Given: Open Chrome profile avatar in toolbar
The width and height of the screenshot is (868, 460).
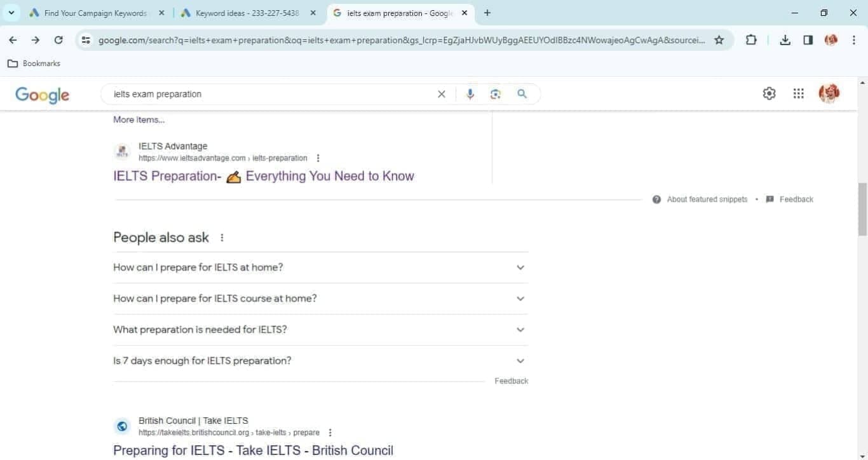Looking at the screenshot, I should tap(831, 40).
